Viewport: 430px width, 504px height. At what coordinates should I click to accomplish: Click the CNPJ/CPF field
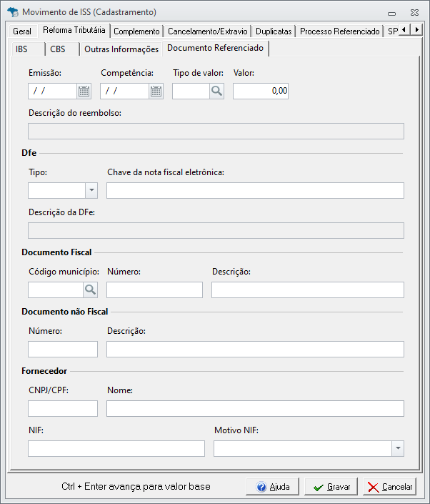pyautogui.click(x=63, y=408)
